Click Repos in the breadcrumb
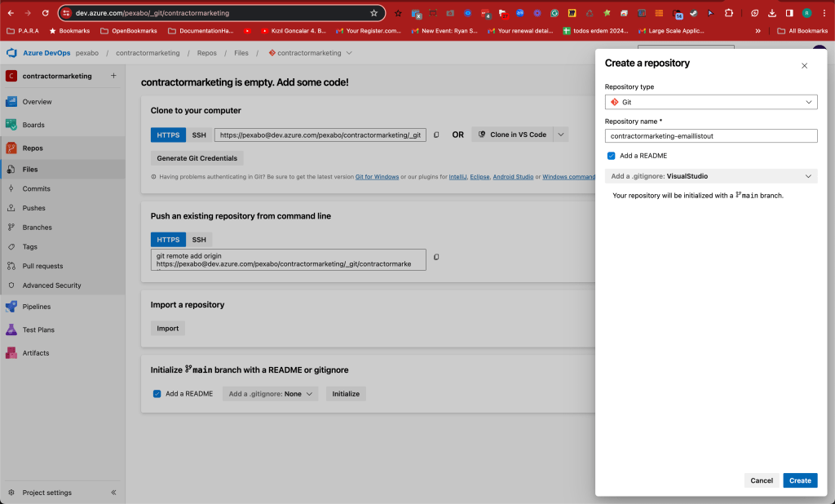835x504 pixels. click(x=206, y=53)
